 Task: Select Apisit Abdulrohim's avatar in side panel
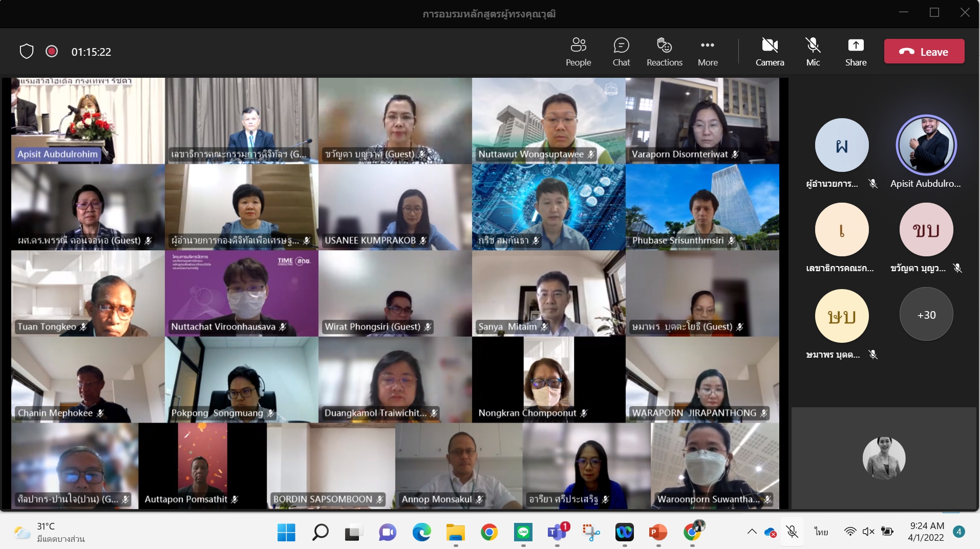[x=926, y=145]
